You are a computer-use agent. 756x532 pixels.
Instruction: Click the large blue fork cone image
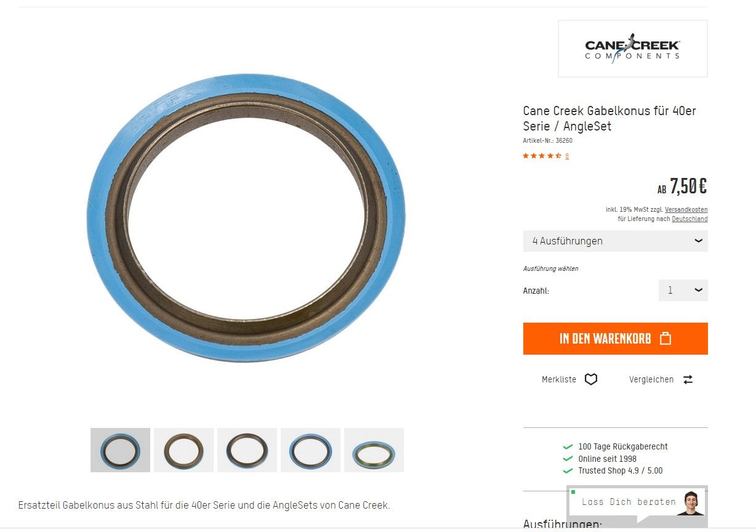click(x=246, y=217)
